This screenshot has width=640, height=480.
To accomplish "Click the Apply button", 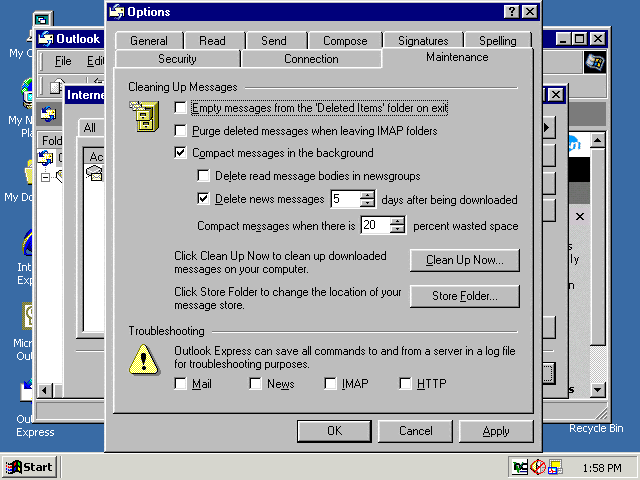I will tap(496, 431).
